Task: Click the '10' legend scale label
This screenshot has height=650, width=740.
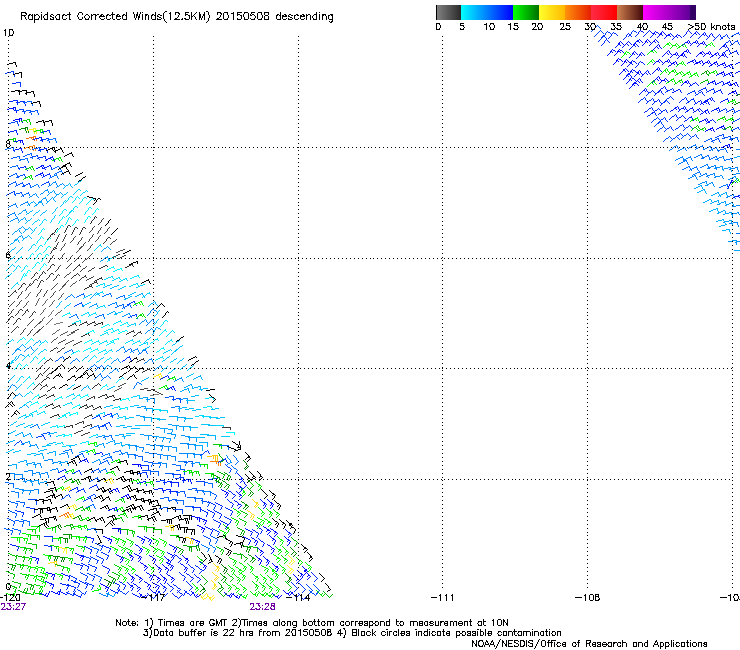Action: point(489,27)
